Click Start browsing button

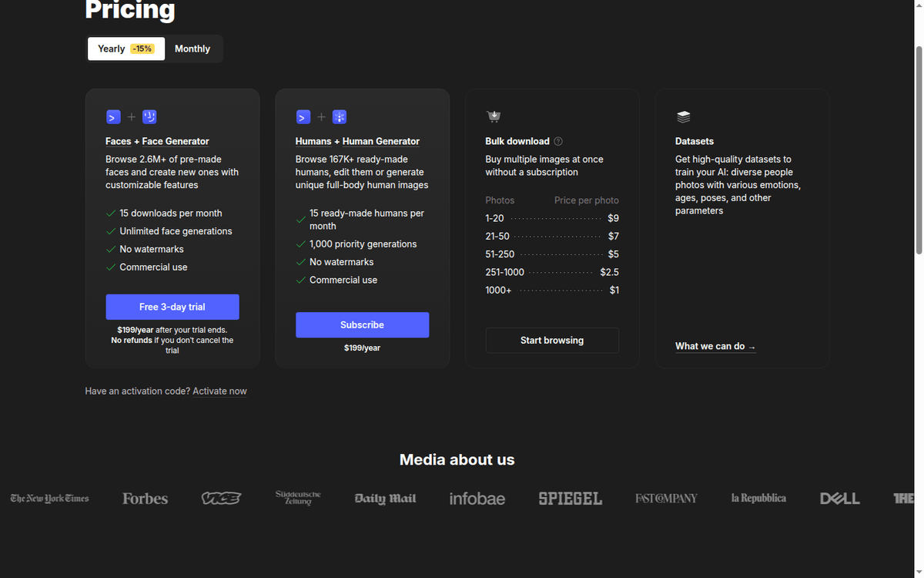coord(552,340)
